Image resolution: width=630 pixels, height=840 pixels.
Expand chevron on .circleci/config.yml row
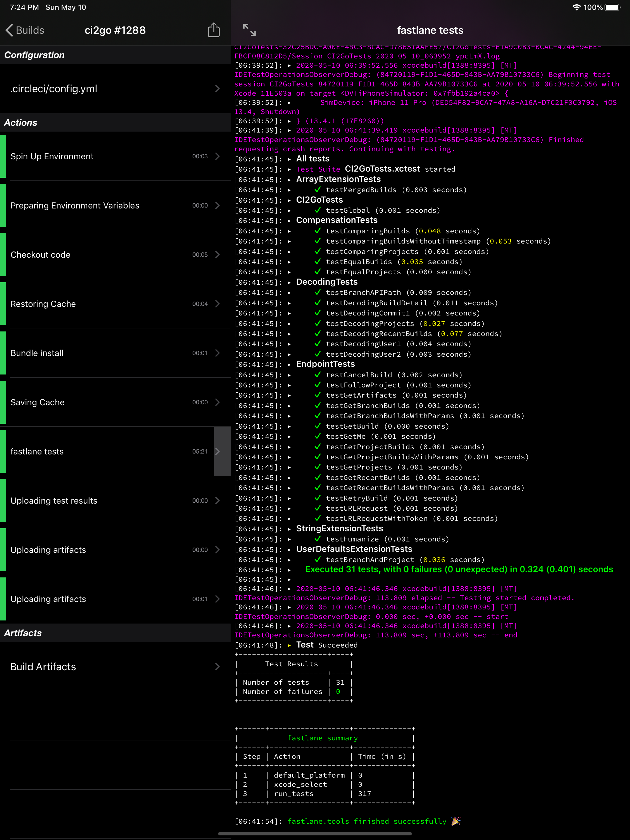click(217, 89)
